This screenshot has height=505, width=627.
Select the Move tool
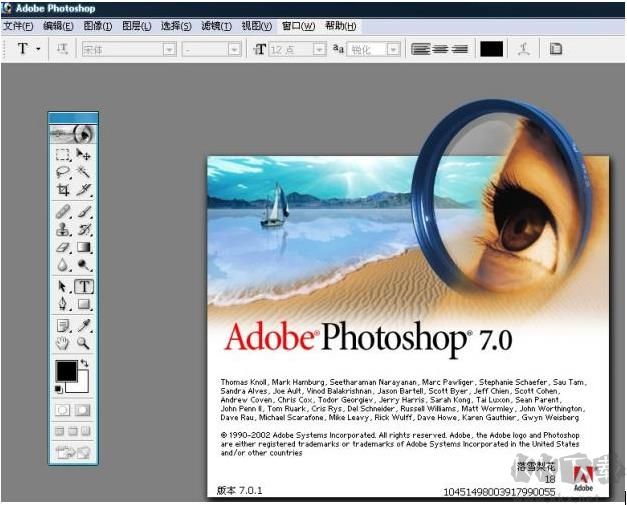[x=83, y=154]
